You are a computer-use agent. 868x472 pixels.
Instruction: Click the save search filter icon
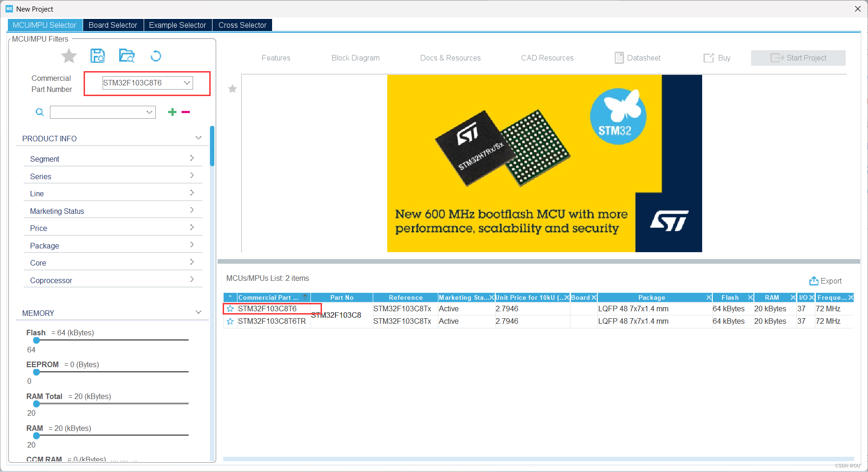point(97,56)
